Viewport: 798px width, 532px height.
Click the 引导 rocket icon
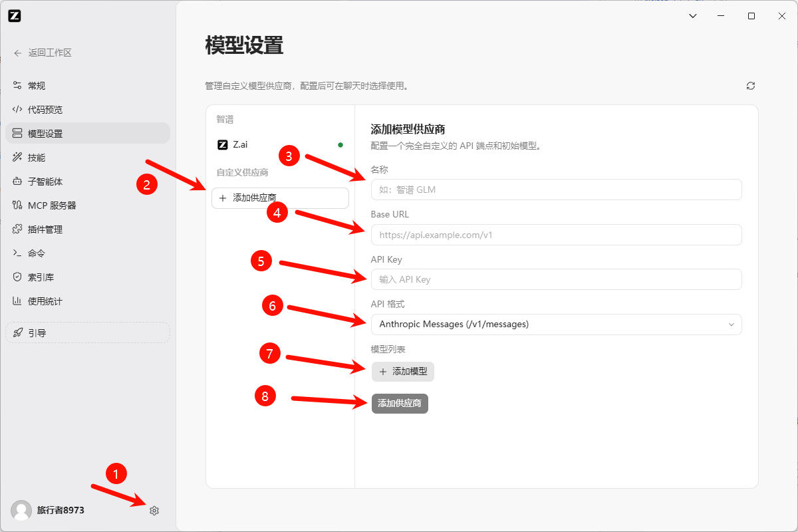pos(19,333)
